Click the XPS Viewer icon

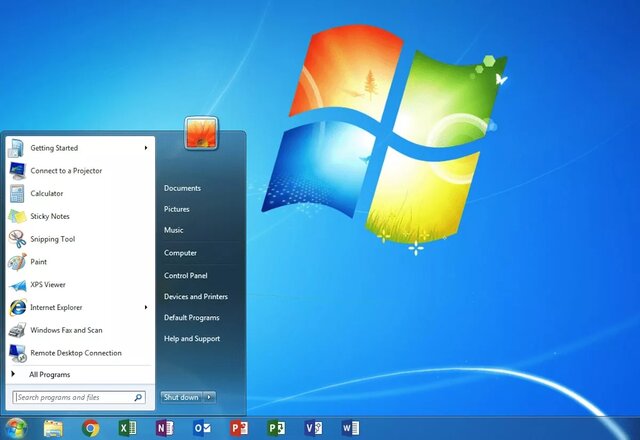[x=18, y=285]
